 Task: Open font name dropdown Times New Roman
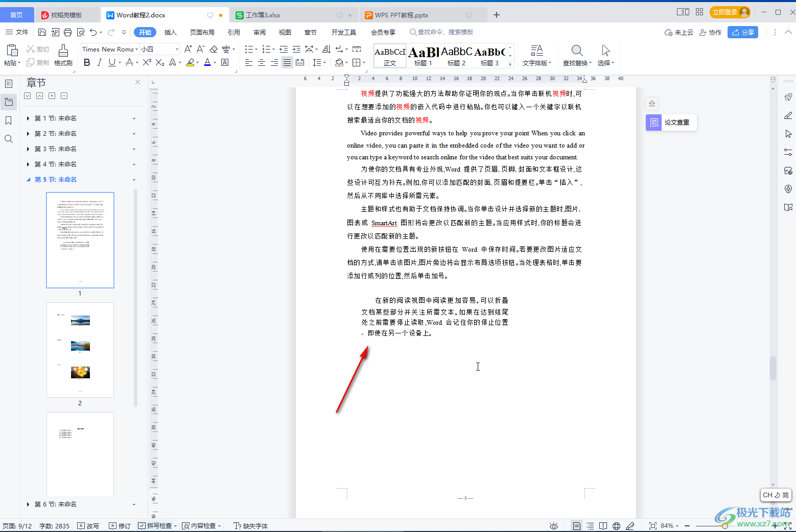click(x=136, y=49)
